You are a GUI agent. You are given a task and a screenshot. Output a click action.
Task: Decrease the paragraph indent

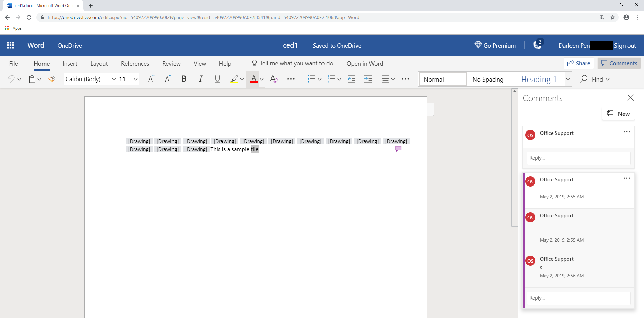(x=351, y=79)
